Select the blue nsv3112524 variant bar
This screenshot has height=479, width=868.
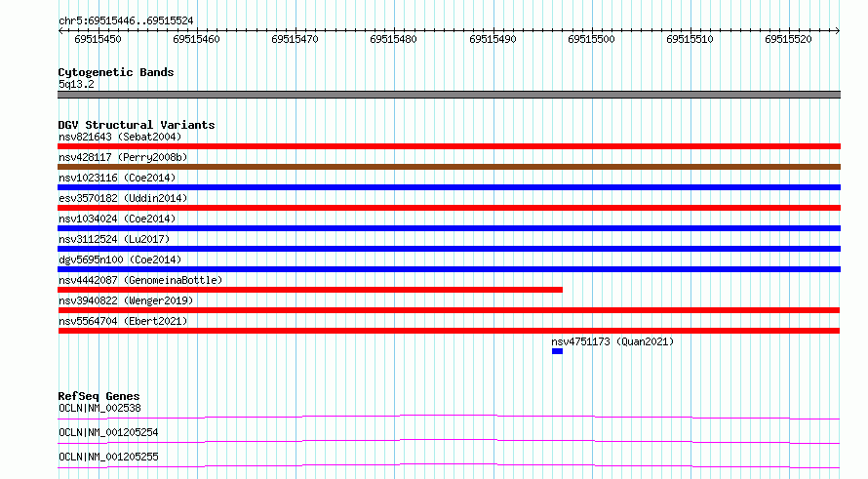449,249
